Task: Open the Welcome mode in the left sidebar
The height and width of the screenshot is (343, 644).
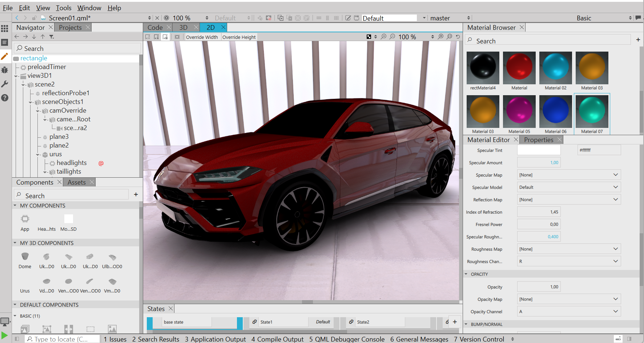Action: tap(5, 28)
